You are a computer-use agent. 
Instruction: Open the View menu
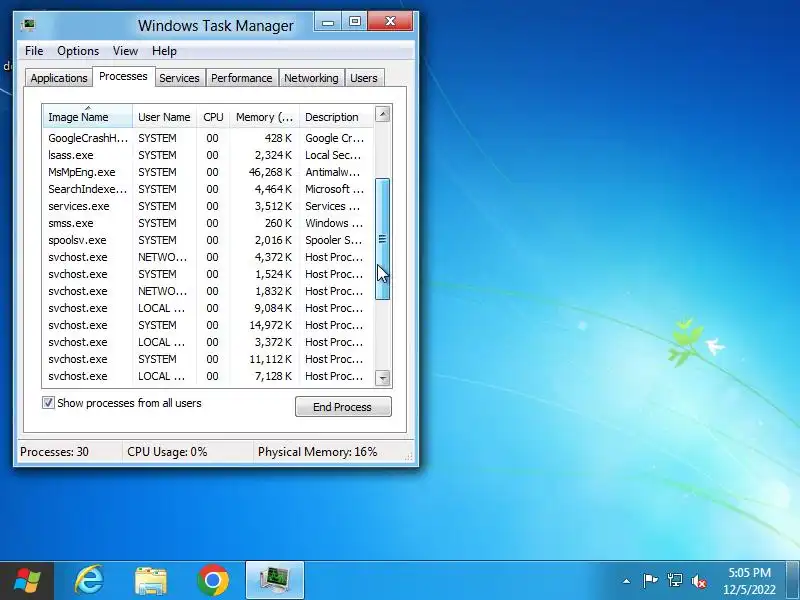click(x=125, y=51)
